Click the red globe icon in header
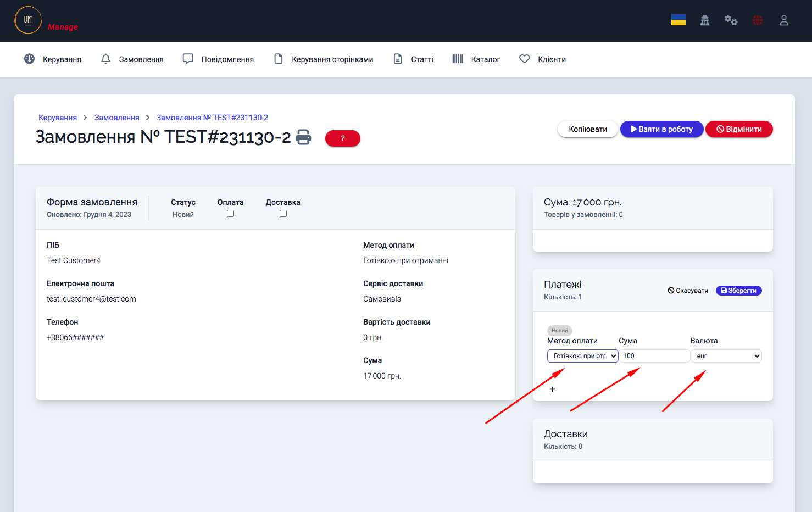Screen dimensions: 812x512 click(758, 20)
